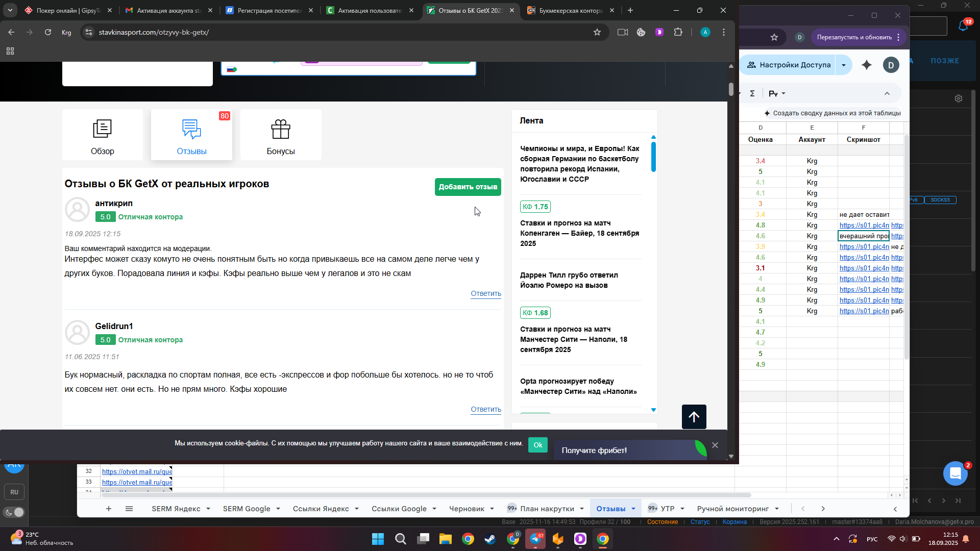Reload the stavkinasport page
The height and width of the screenshot is (551, 980).
click(x=47, y=32)
